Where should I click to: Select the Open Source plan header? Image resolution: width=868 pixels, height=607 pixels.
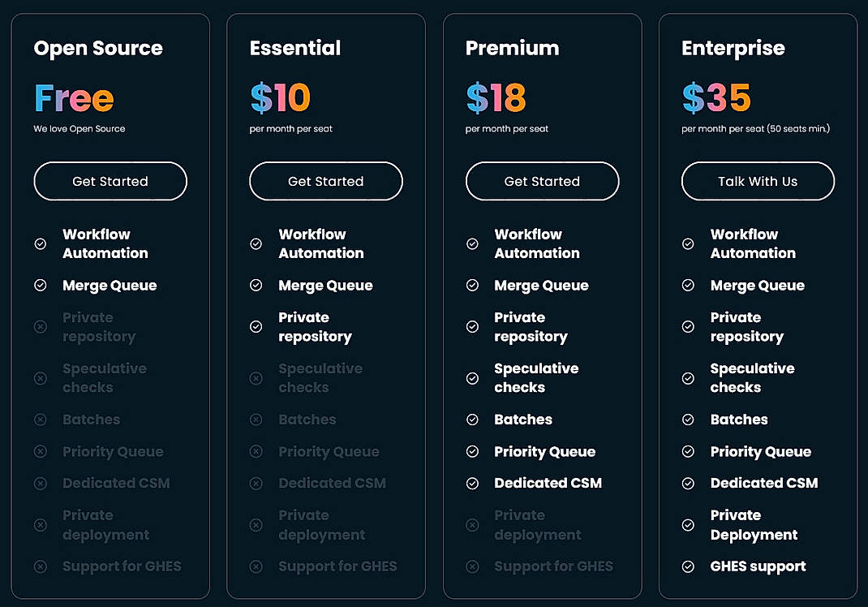point(97,49)
